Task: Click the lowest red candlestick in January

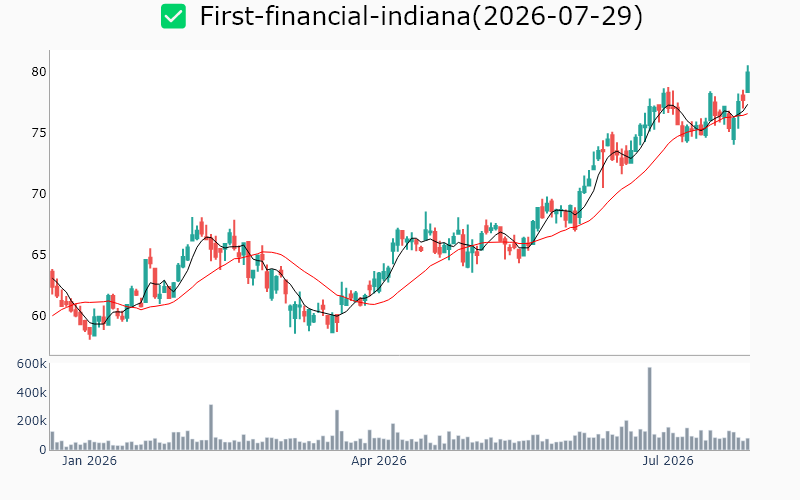Action: (90, 333)
